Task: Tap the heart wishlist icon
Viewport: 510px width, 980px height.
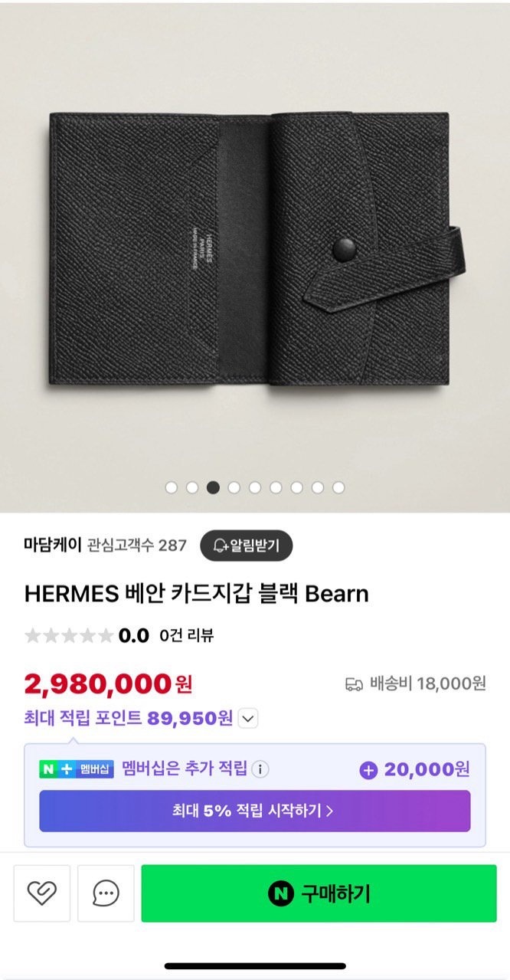Action: [x=41, y=893]
